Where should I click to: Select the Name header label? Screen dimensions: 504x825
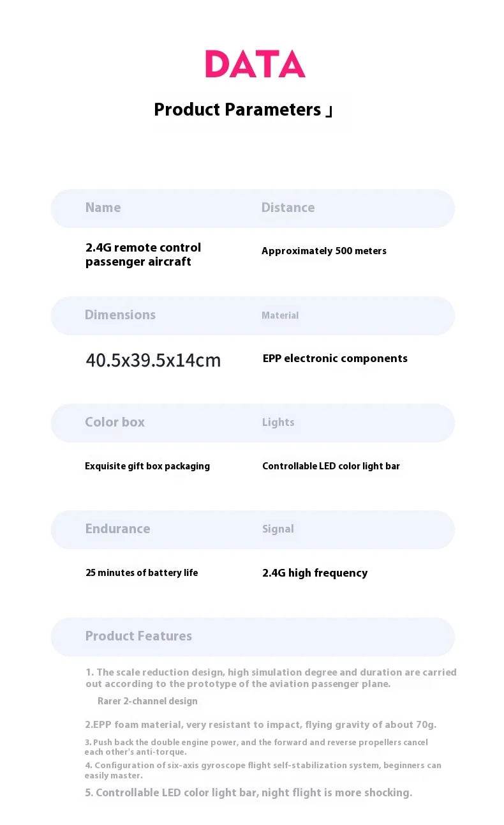click(103, 208)
